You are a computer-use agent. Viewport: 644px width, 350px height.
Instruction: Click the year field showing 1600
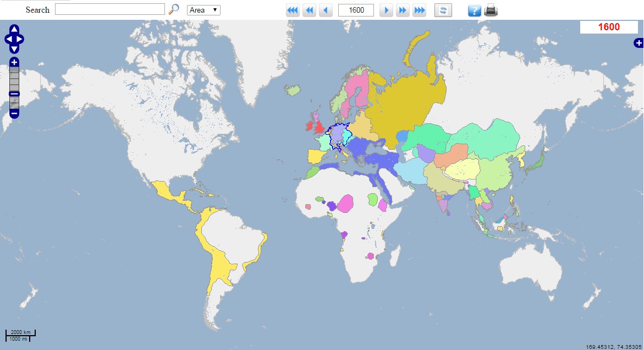click(356, 10)
